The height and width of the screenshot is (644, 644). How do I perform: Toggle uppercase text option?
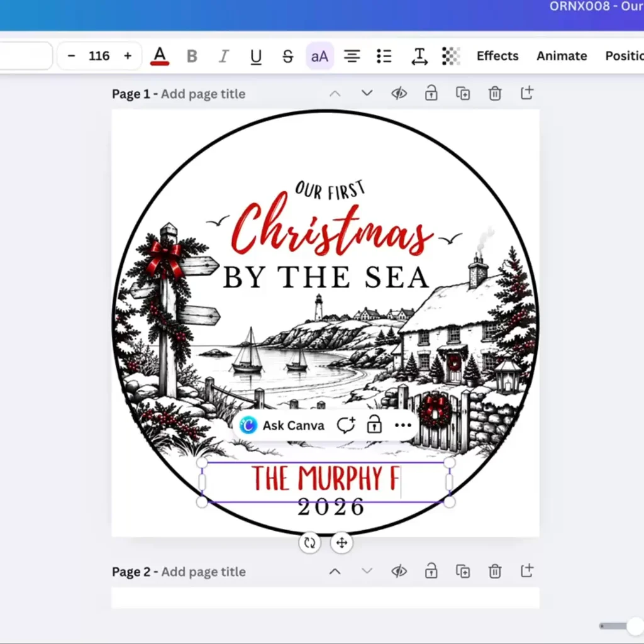tap(319, 56)
